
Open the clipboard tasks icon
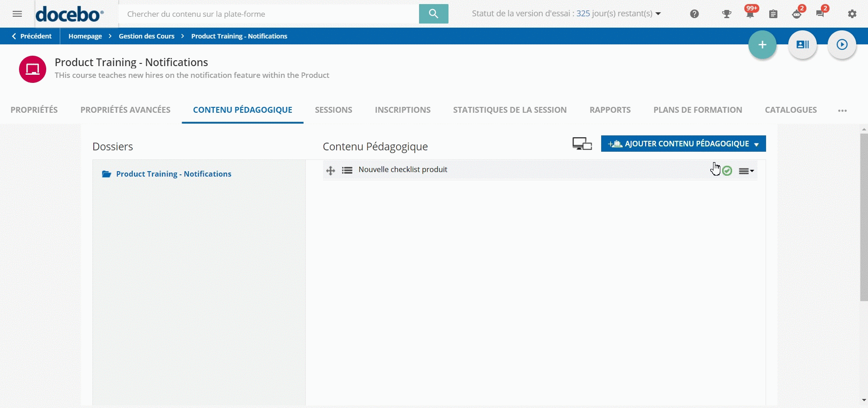pos(773,14)
